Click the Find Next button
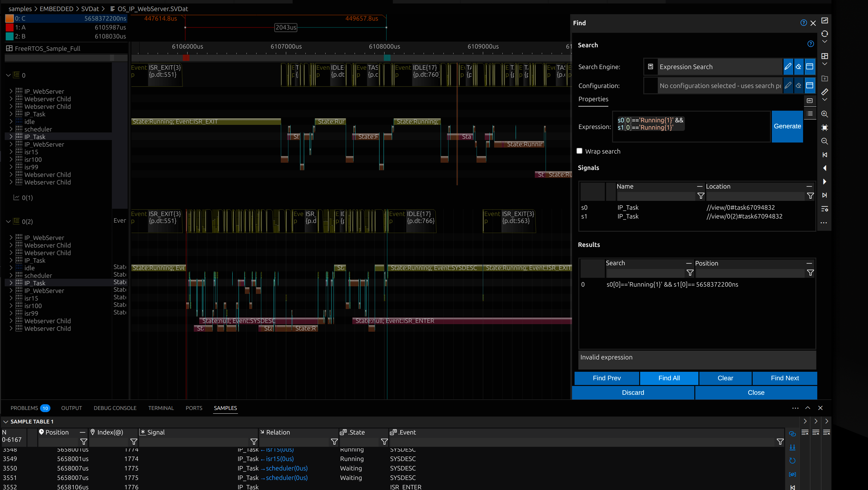The image size is (868, 490). 784,378
